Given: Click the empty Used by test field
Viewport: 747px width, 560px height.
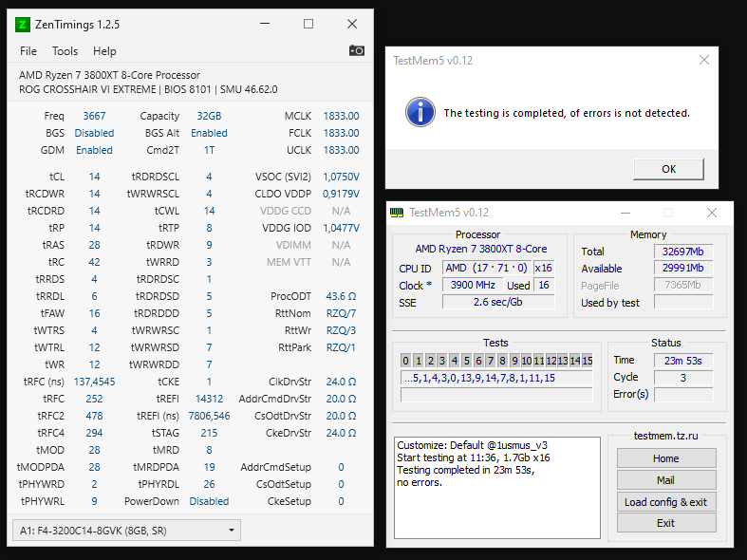Looking at the screenshot, I should (683, 302).
